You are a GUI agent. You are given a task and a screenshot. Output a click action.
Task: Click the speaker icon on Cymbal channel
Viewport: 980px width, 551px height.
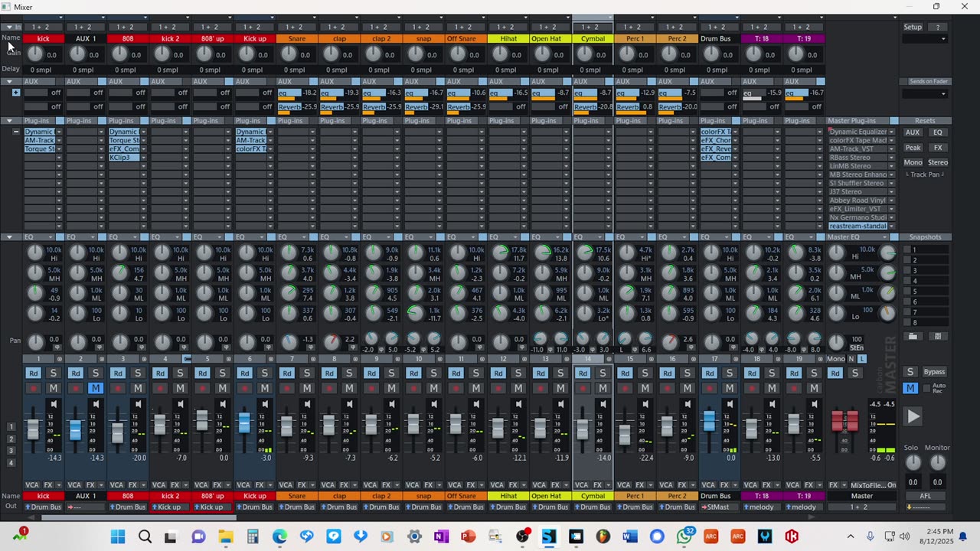[603, 404]
